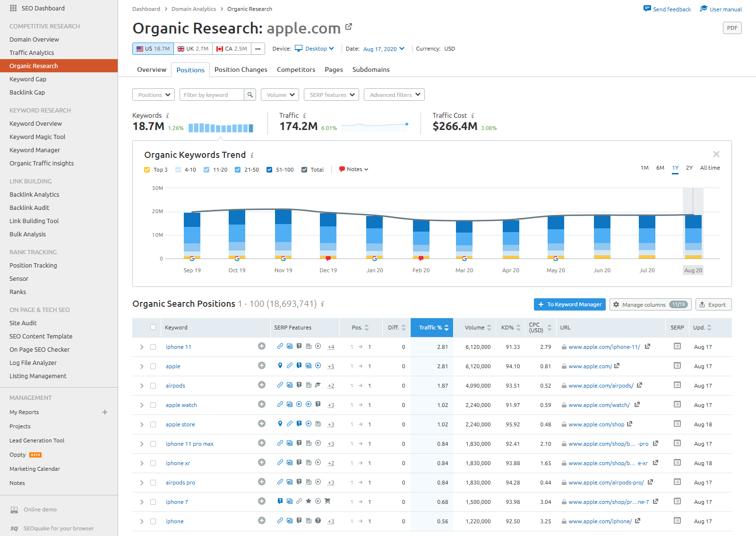Click the Export button

click(x=713, y=304)
